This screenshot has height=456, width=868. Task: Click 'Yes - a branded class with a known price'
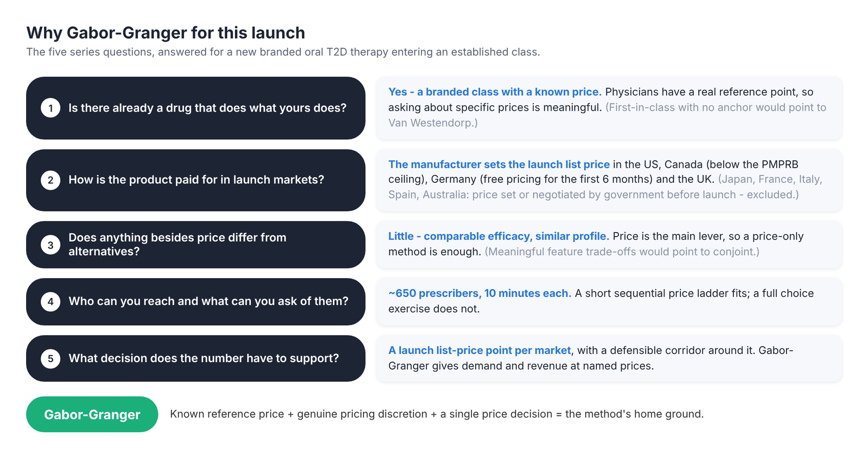pos(495,92)
